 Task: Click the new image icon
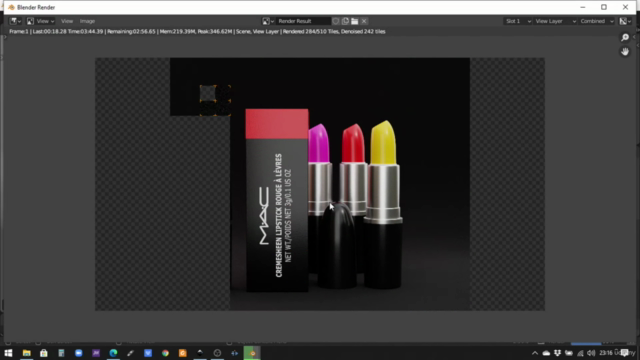(x=345, y=21)
